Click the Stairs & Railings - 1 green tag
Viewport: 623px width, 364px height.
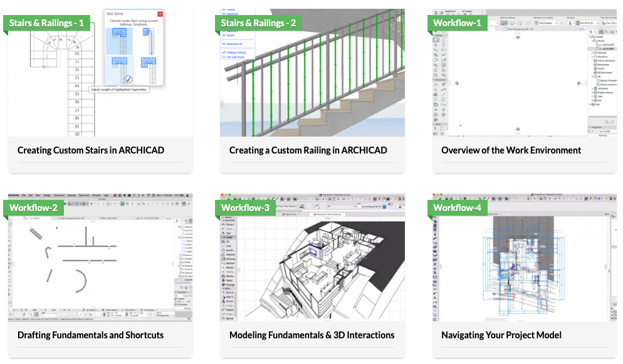[46, 23]
